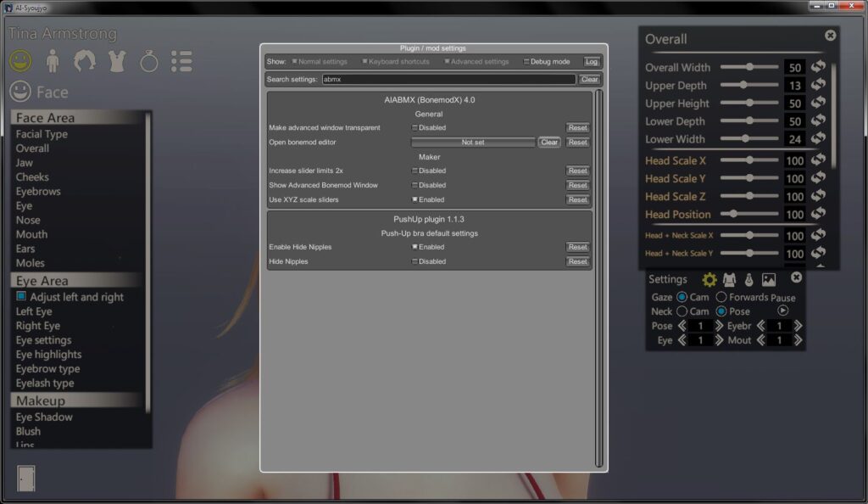Open Eye highlights menu entry
The image size is (868, 504).
pos(48,355)
